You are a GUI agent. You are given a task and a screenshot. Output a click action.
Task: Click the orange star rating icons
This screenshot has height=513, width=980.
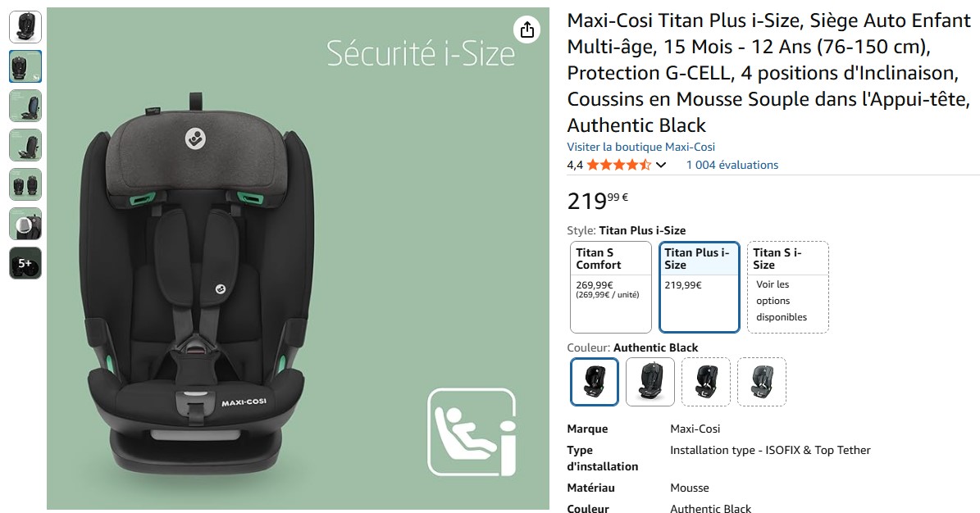pyautogui.click(x=619, y=165)
